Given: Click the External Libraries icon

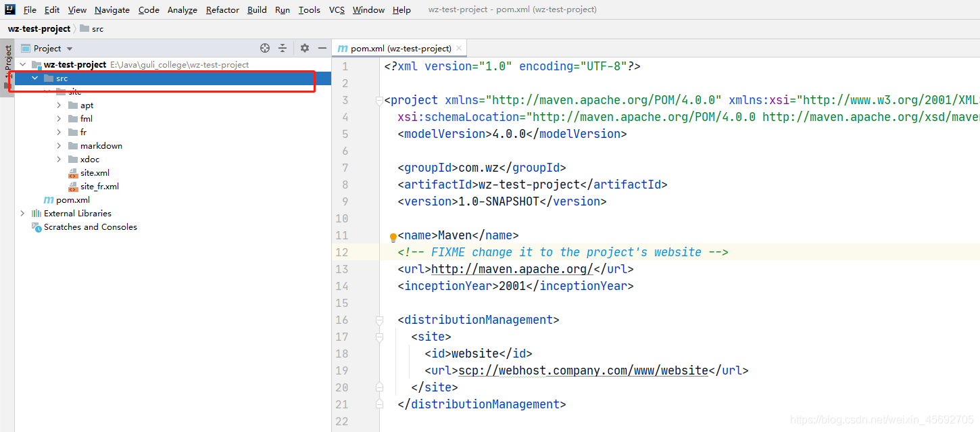Looking at the screenshot, I should pyautogui.click(x=36, y=214).
